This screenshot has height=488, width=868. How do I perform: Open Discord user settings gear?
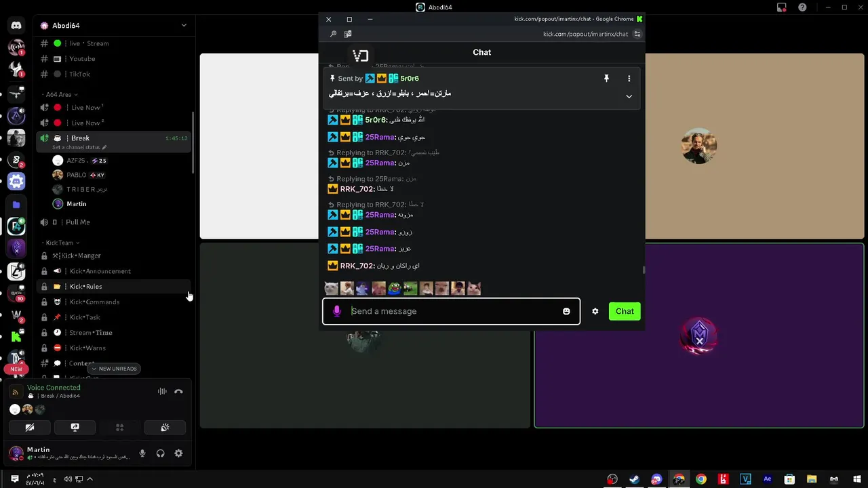coord(178,453)
